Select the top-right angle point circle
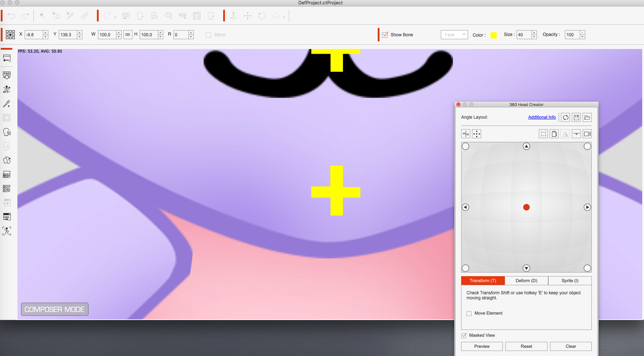644x356 pixels. 587,146
